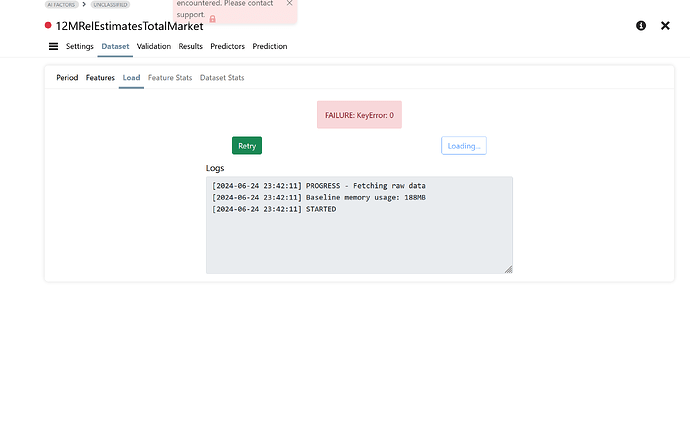Click the 'PROGRESS - Fetching raw data' log line
690x423 pixels.
coord(319,186)
